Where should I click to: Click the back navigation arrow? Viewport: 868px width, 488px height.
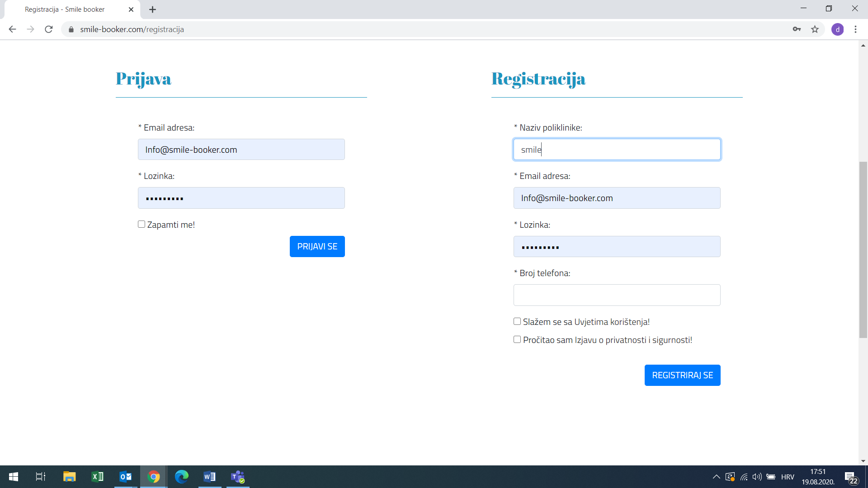tap(12, 29)
